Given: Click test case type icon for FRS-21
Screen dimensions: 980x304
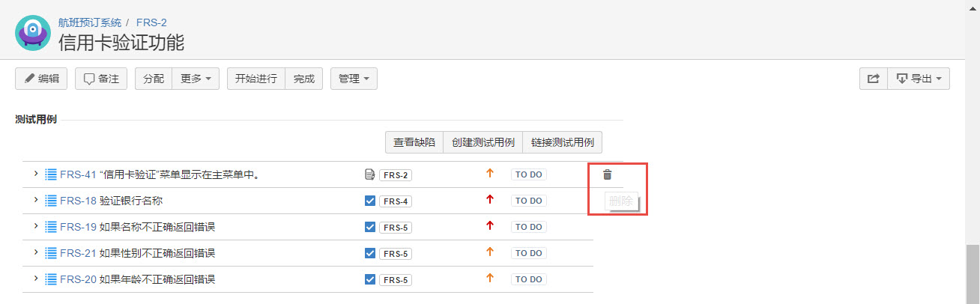Looking at the screenshot, I should tap(51, 253).
